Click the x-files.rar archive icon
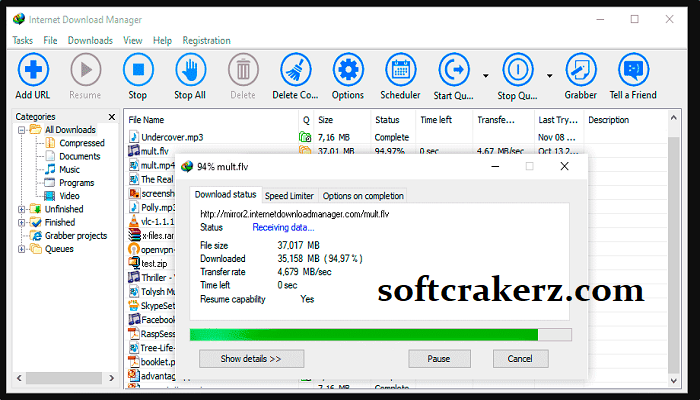 pos(134,235)
